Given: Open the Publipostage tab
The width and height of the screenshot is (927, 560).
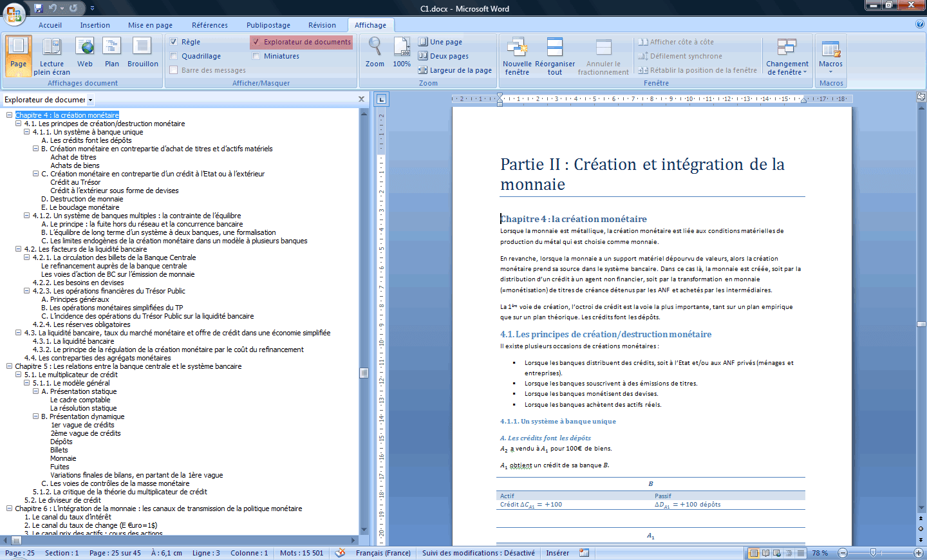Looking at the screenshot, I should 268,25.
